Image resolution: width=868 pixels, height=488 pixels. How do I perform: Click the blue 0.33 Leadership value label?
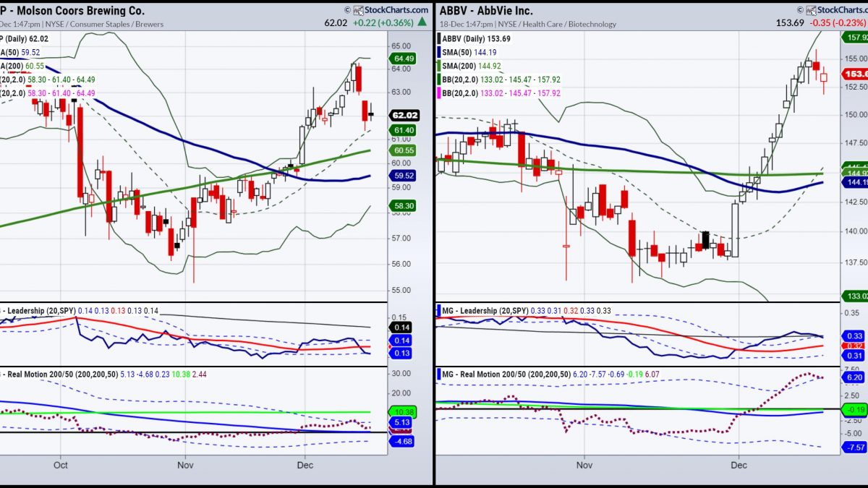click(853, 336)
